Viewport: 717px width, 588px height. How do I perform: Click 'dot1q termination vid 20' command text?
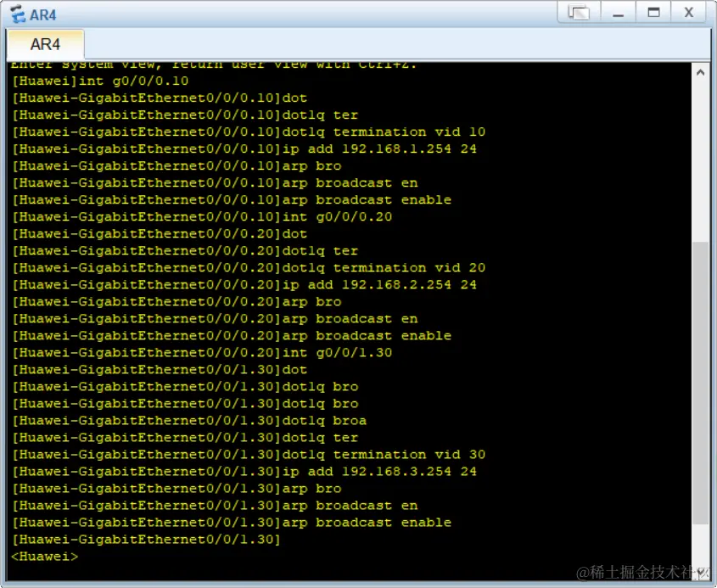(x=384, y=267)
